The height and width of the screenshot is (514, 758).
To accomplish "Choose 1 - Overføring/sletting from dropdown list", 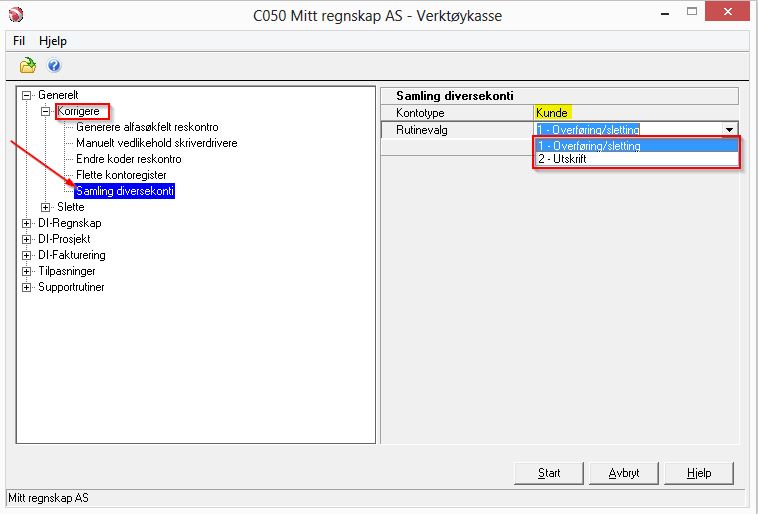I will tap(637, 146).
